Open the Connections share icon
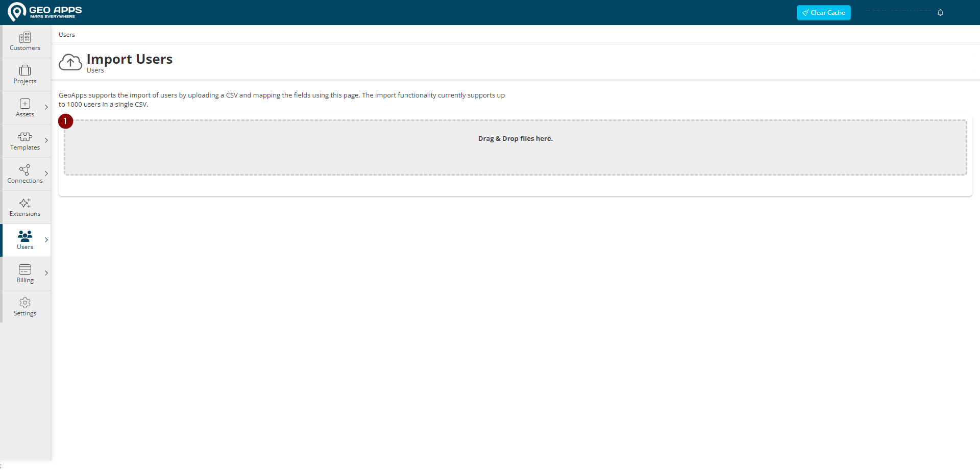The height and width of the screenshot is (470, 980). (x=25, y=170)
